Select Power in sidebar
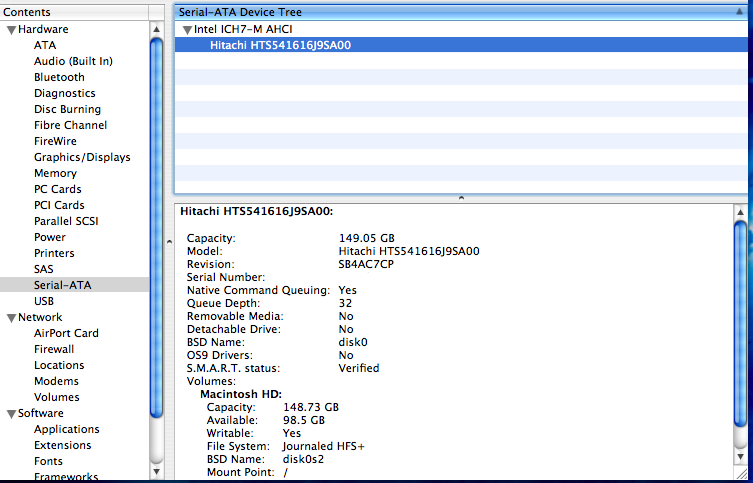 49,237
